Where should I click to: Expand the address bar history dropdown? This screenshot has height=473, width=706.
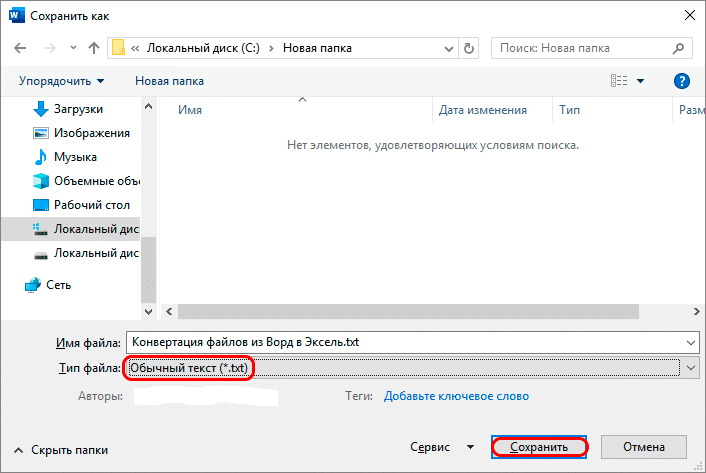click(448, 48)
